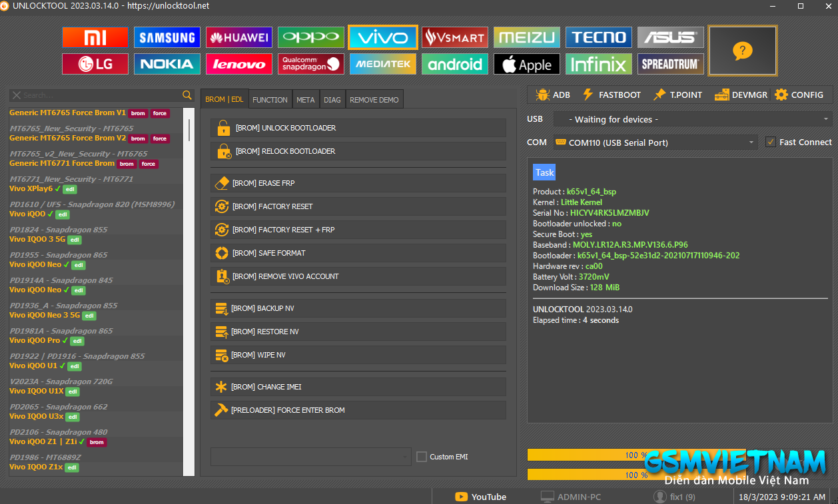Choose the Spreadtrum platform logo
The width and height of the screenshot is (838, 504).
click(x=671, y=64)
